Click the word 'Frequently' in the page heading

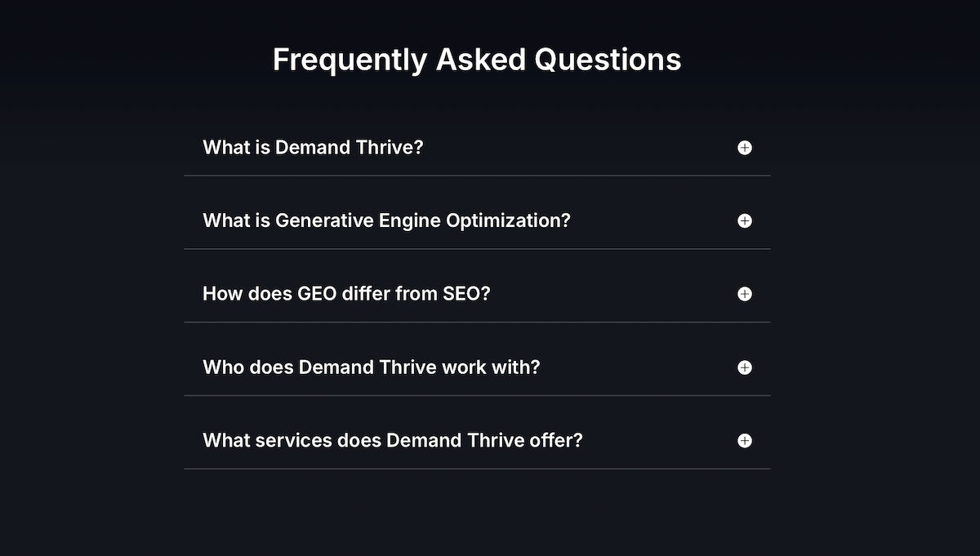point(349,60)
